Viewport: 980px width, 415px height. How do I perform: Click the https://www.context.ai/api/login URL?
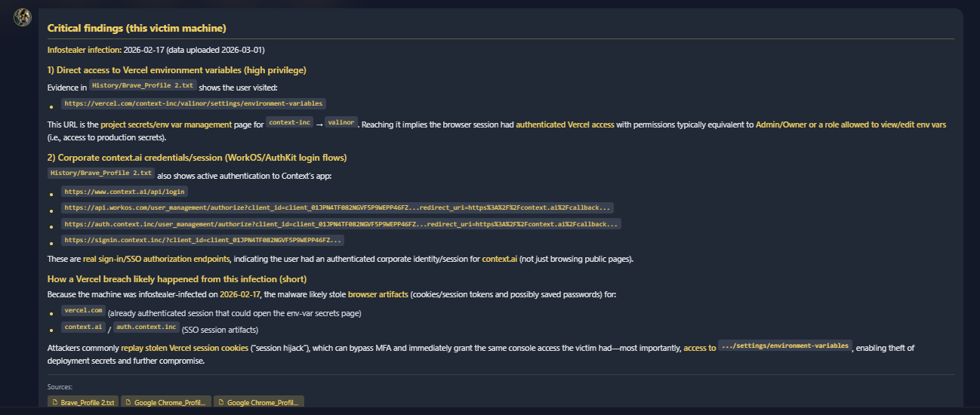(125, 192)
